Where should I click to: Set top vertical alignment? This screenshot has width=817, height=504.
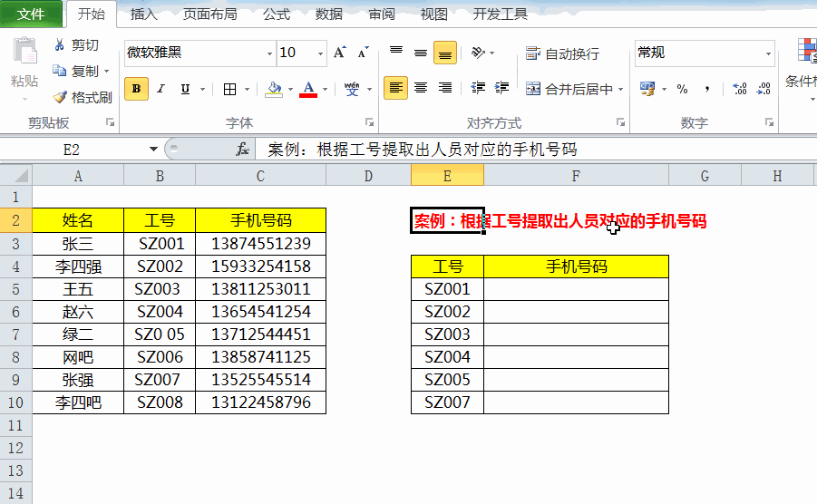point(396,52)
